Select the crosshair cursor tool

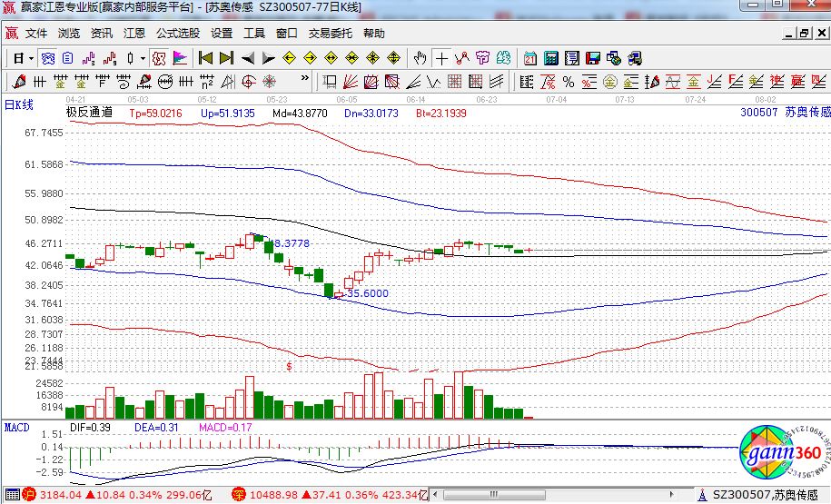pos(441,58)
